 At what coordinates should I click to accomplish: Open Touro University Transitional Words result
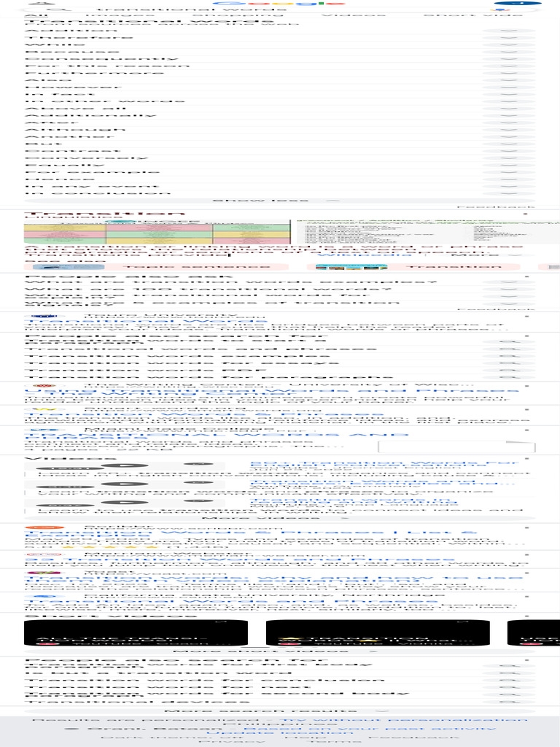point(146,321)
